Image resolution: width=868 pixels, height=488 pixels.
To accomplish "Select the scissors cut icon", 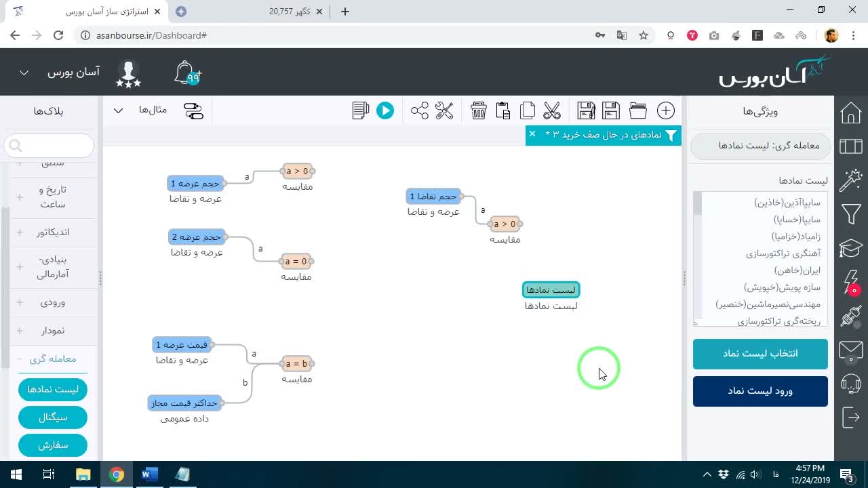I will 552,110.
